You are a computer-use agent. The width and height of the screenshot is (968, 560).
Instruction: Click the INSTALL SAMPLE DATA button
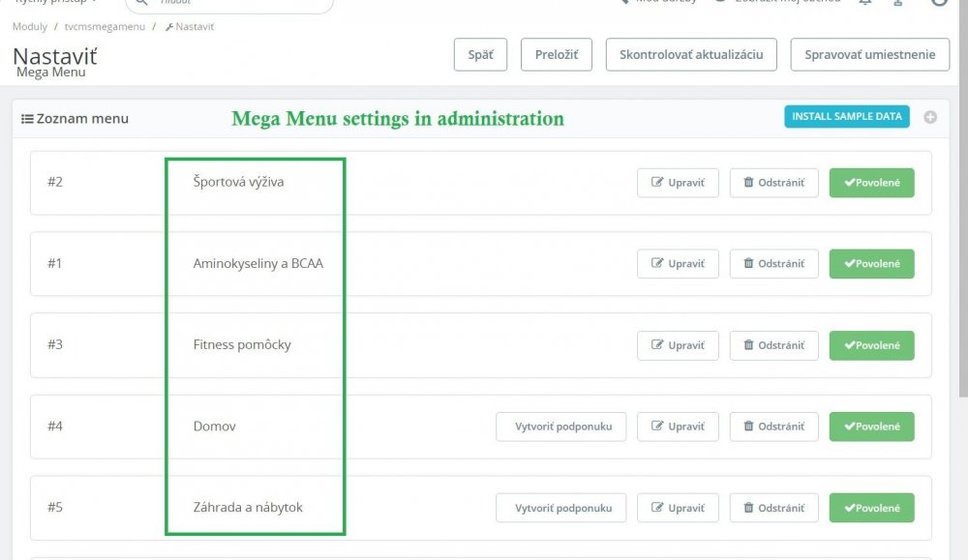coord(847,116)
